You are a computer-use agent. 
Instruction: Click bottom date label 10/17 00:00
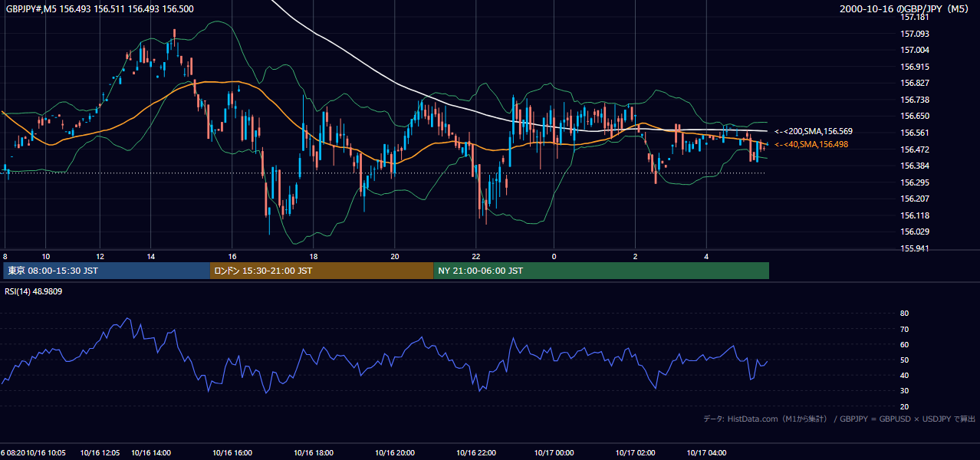(554, 453)
